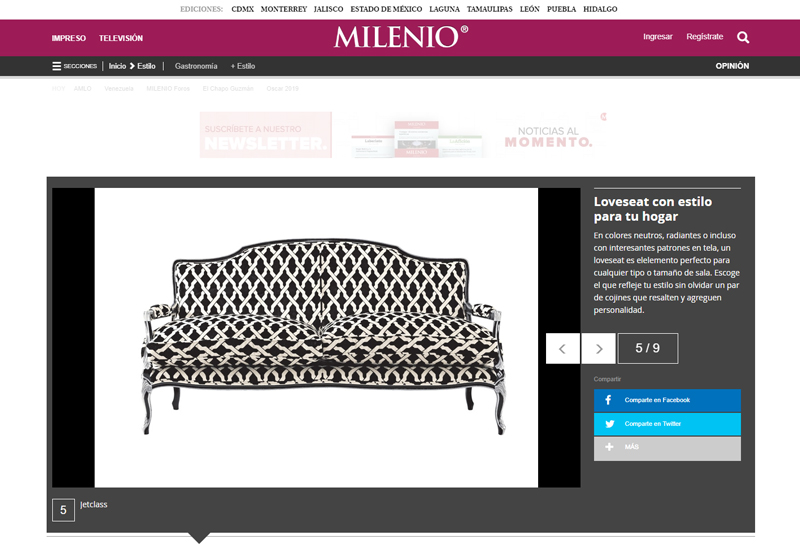Open the Secciones hamburger menu
Viewport: 800px width, 546px height.
(x=74, y=66)
